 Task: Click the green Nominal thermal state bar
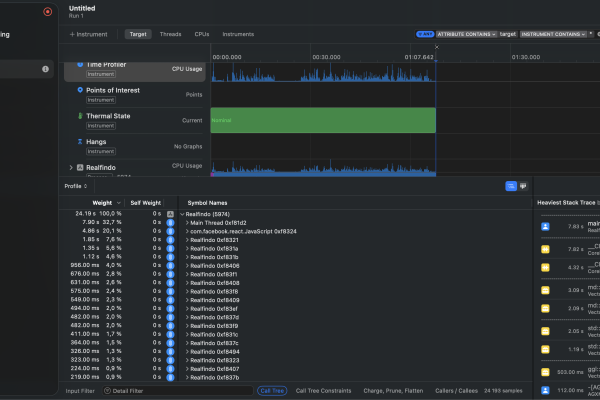point(323,120)
